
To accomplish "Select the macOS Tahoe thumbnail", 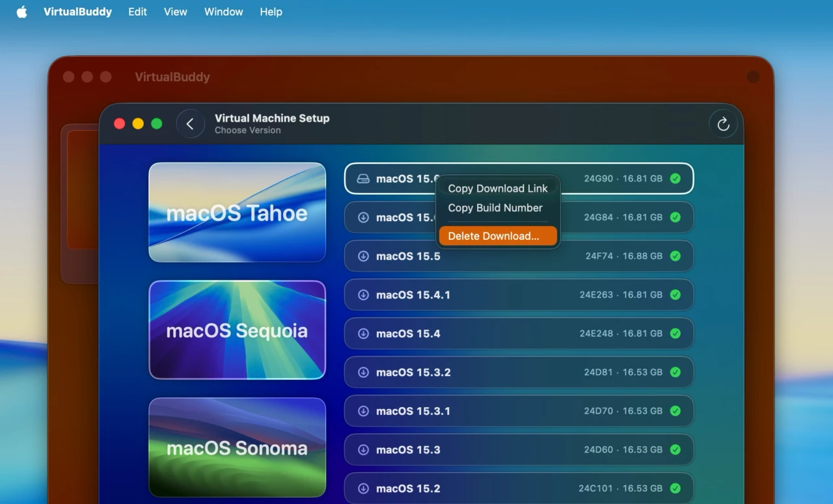I will (x=237, y=213).
